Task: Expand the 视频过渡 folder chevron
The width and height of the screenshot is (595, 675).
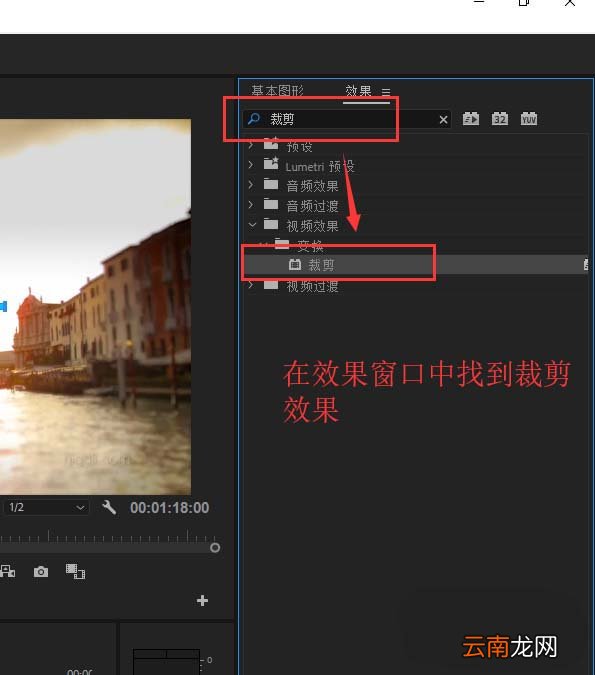Action: [251, 285]
